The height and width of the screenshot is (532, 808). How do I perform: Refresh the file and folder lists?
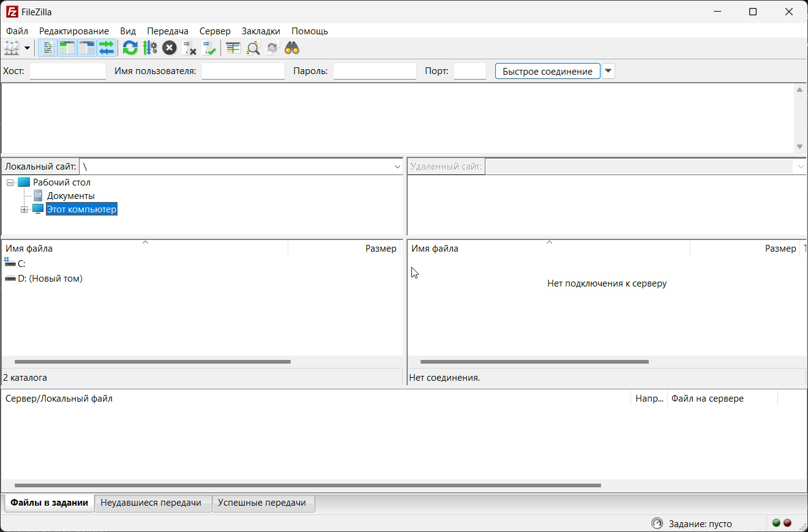(130, 47)
